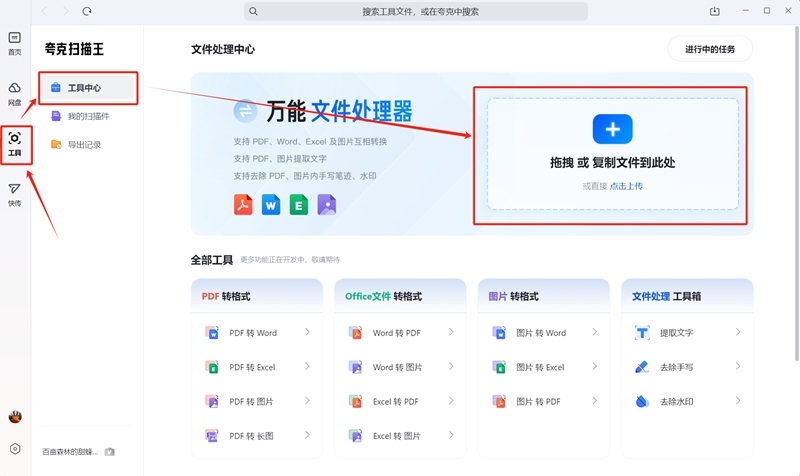
Task: Go back with the left arrow
Action: coord(45,11)
